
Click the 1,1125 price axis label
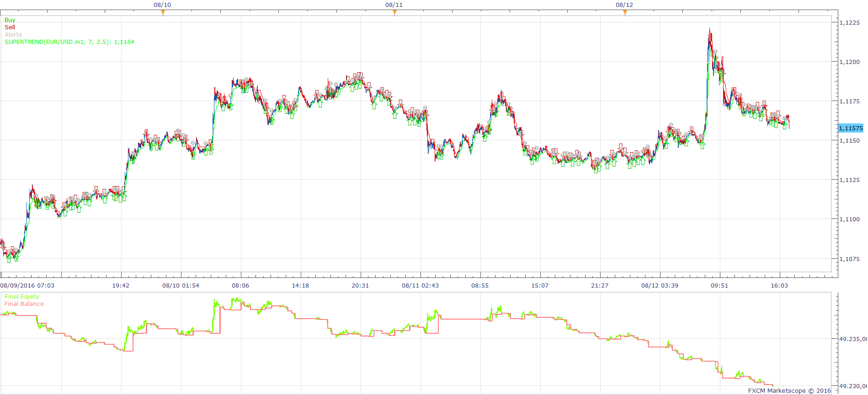(850, 180)
